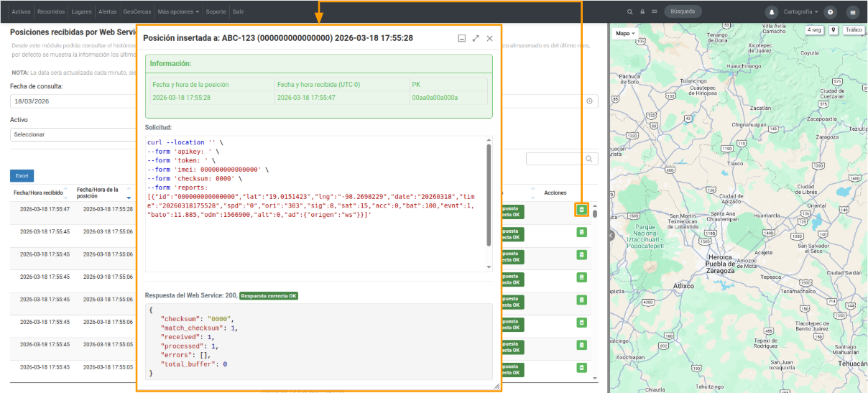The width and height of the screenshot is (868, 393).
Task: Click the clock icon in date field
Action: point(589,101)
